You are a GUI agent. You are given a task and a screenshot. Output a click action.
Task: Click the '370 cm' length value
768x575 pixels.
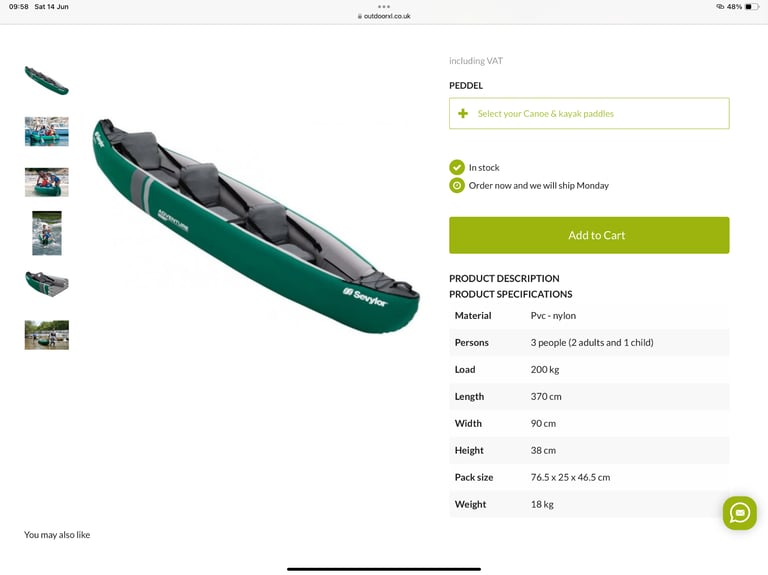[x=546, y=396]
